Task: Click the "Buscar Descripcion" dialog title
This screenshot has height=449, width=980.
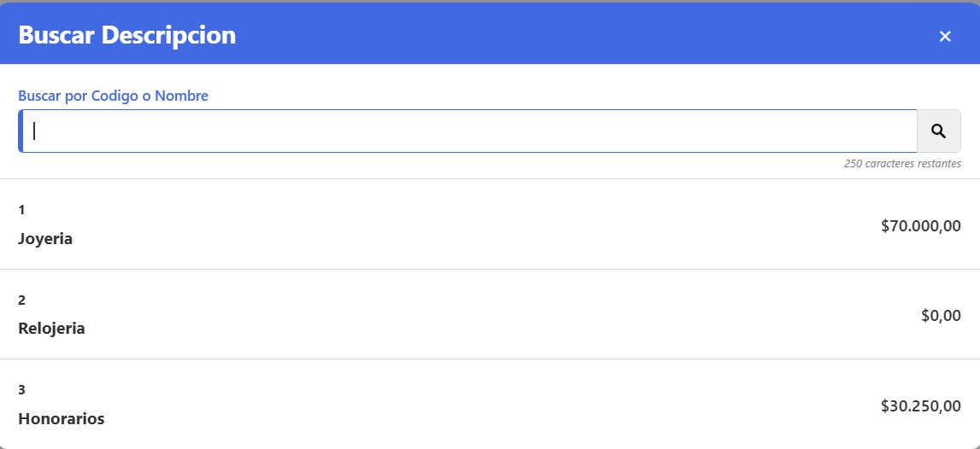Action: point(127,35)
